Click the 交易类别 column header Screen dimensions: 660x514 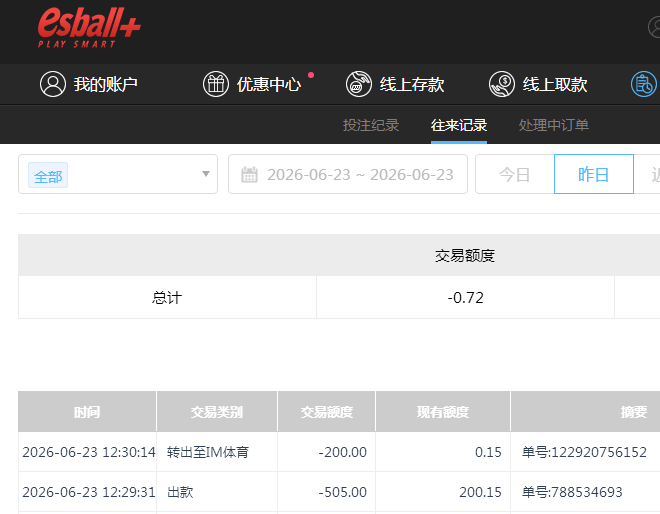(x=217, y=412)
